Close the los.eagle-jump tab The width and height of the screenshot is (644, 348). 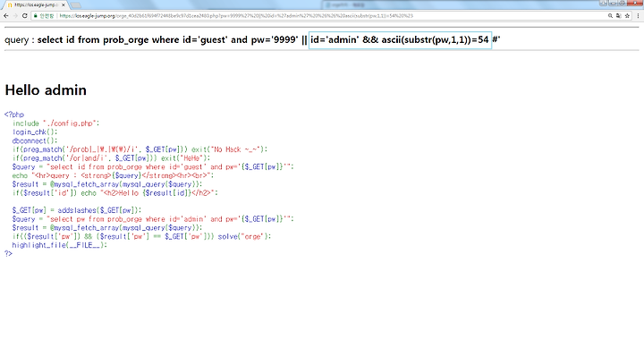pyautogui.click(x=63, y=5)
